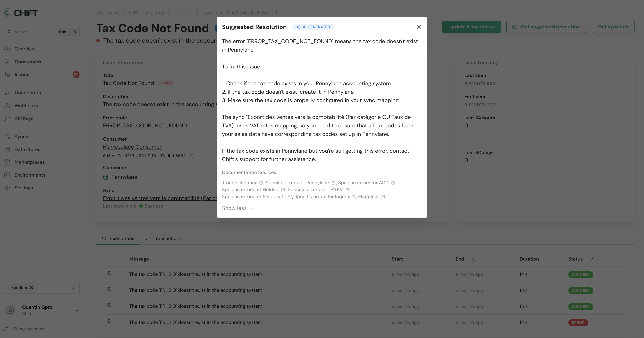Go to Marketplaces in the sidebar
The width and height of the screenshot is (644, 338).
[30, 162]
